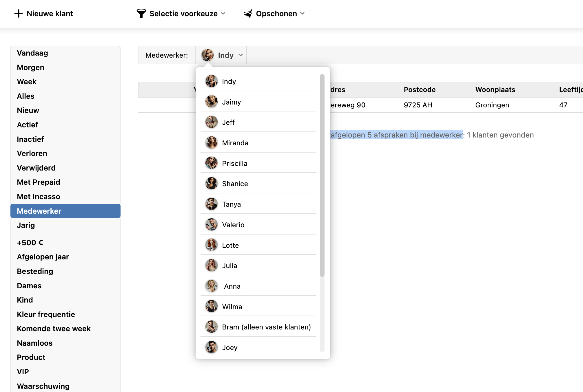
Task: Click Jeff's profile photo in the dropdown
Action: click(212, 122)
